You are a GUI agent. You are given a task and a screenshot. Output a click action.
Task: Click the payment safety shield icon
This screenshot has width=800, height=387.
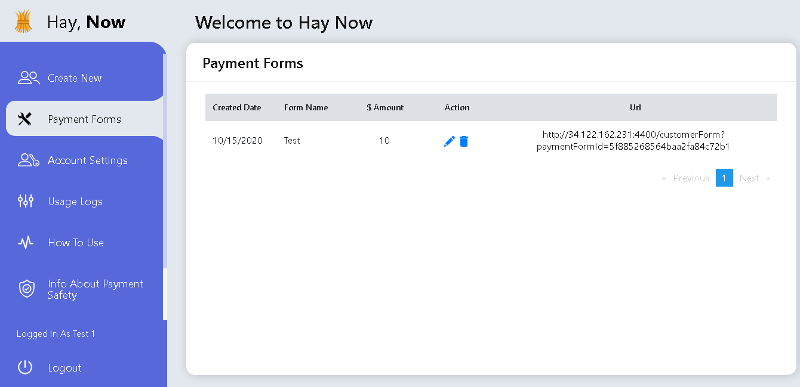26,289
